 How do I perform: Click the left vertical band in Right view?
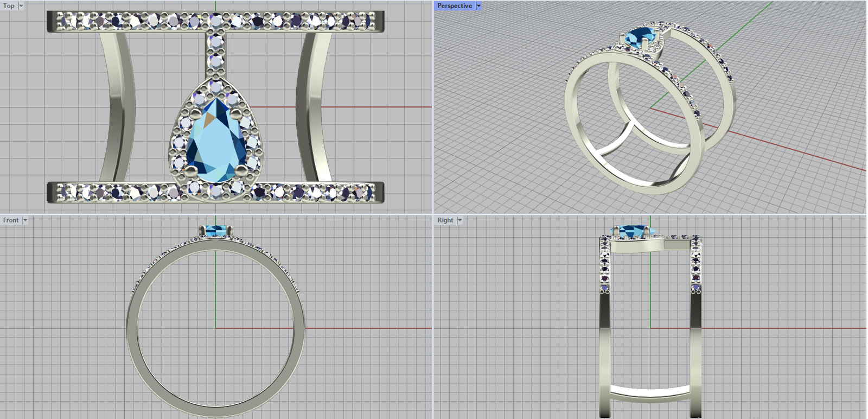[x=605, y=347]
